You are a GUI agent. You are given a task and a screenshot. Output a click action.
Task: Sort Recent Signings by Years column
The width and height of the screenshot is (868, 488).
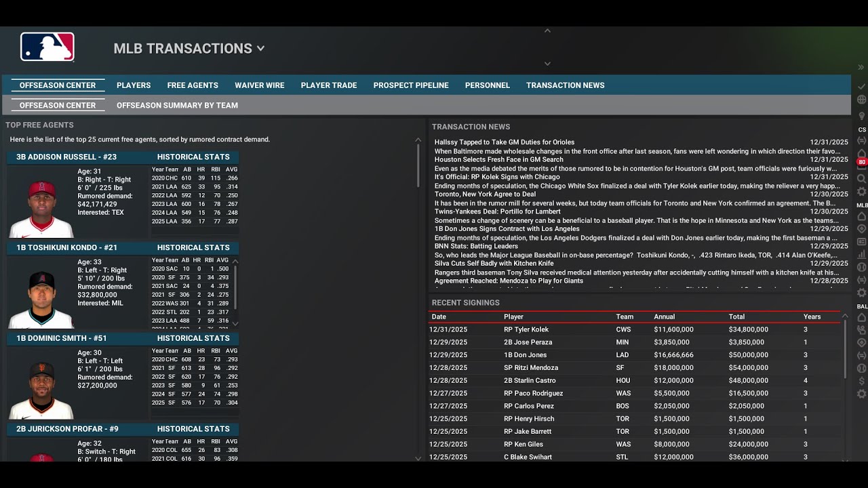[x=812, y=317]
